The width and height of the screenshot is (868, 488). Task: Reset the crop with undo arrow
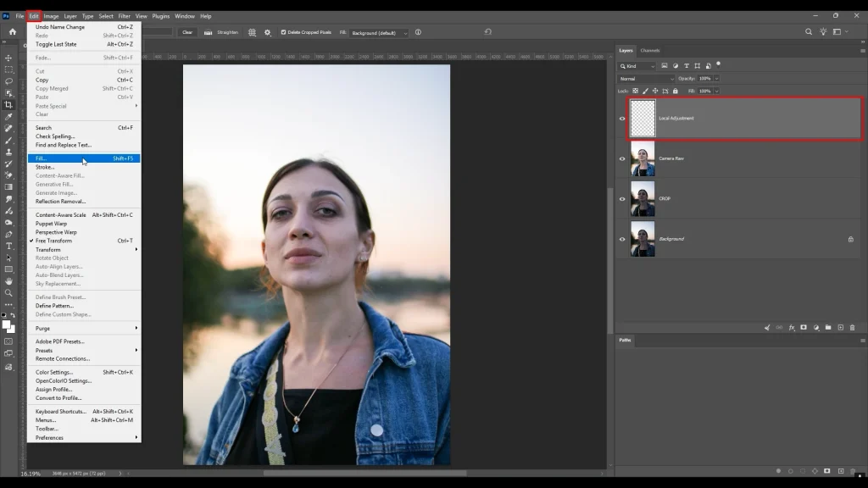pyautogui.click(x=487, y=32)
